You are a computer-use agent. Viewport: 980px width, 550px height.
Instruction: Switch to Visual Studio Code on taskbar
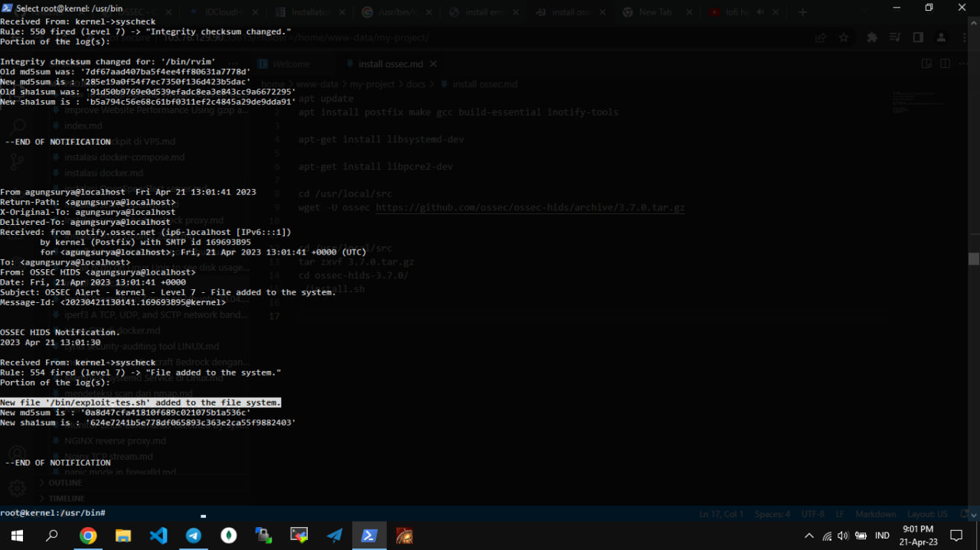click(x=158, y=535)
